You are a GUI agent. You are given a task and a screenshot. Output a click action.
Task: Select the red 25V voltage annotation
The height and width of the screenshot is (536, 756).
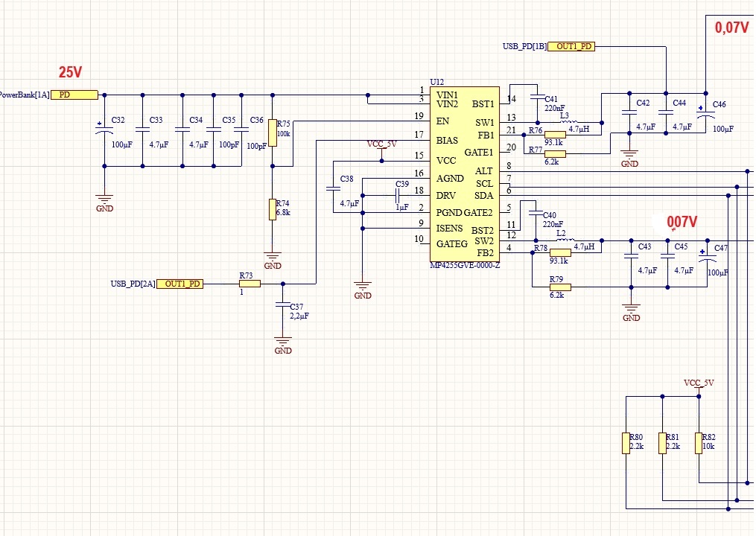click(70, 72)
